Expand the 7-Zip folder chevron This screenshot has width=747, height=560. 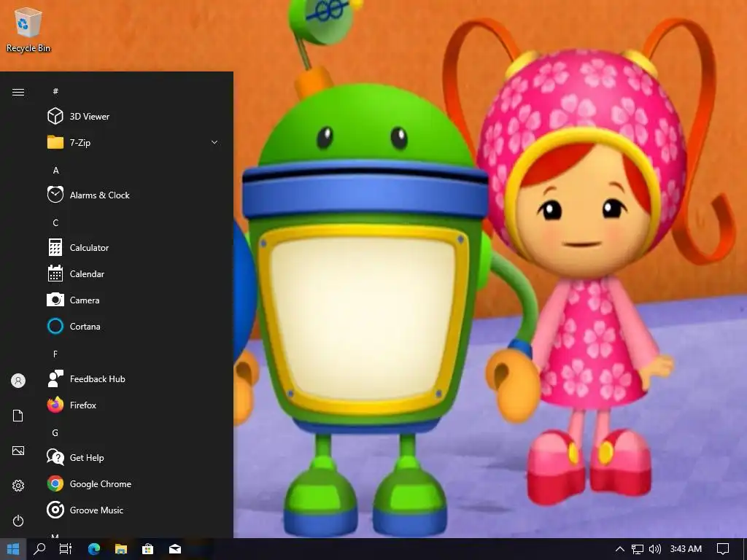214,142
